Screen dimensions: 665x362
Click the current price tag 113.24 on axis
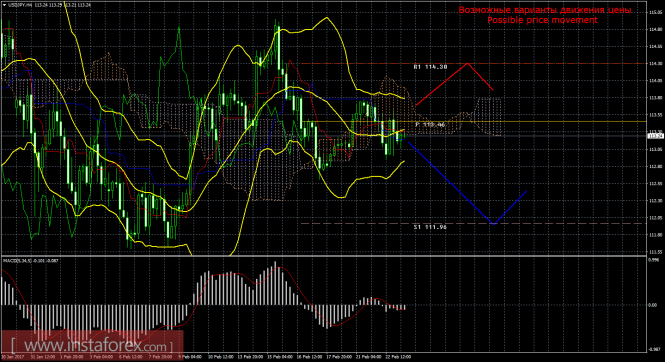click(655, 136)
